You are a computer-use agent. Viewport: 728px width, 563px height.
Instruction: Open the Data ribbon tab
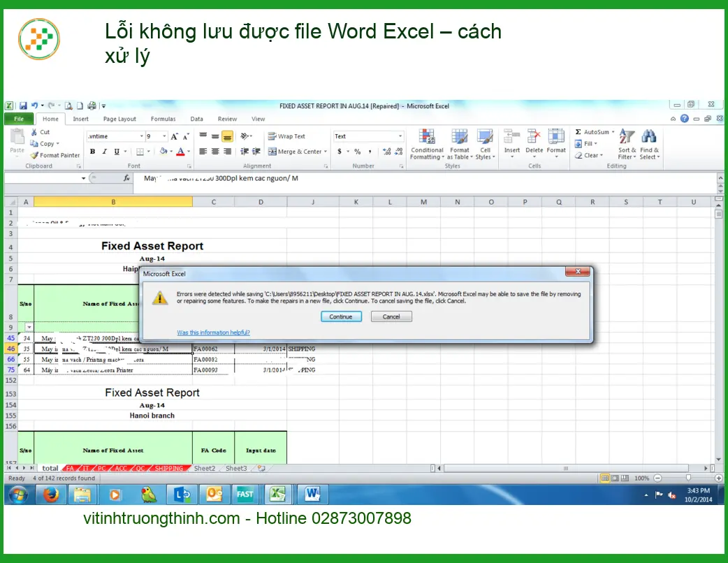point(196,119)
